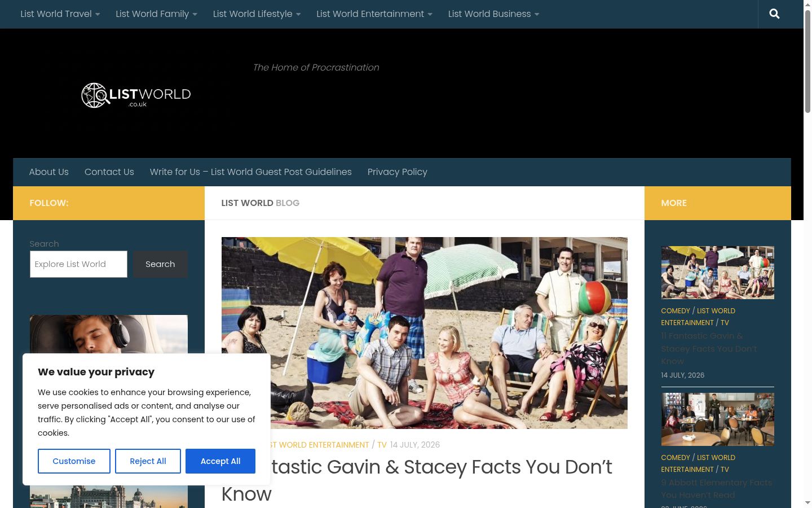Open the sidebar '11 Fantastic Gavin & Stacey Facts' link

(x=709, y=348)
